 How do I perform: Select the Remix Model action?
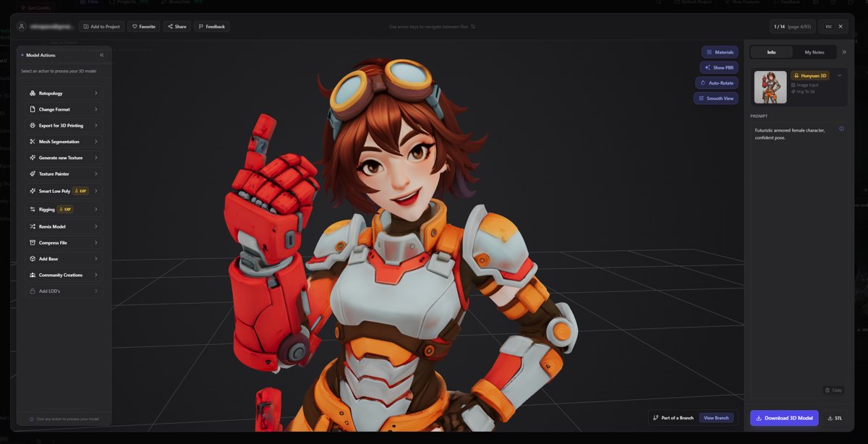63,226
